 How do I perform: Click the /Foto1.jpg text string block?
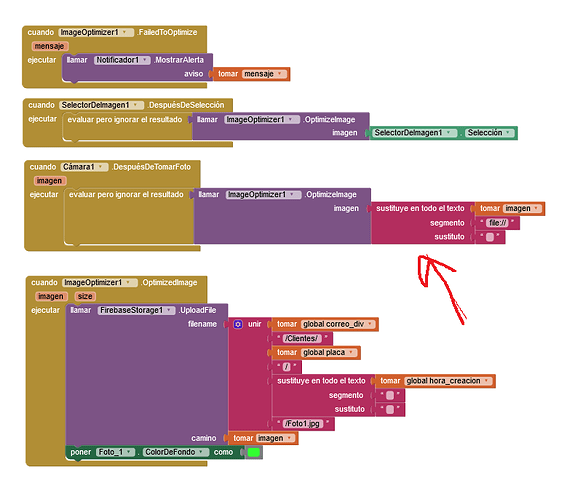point(303,423)
